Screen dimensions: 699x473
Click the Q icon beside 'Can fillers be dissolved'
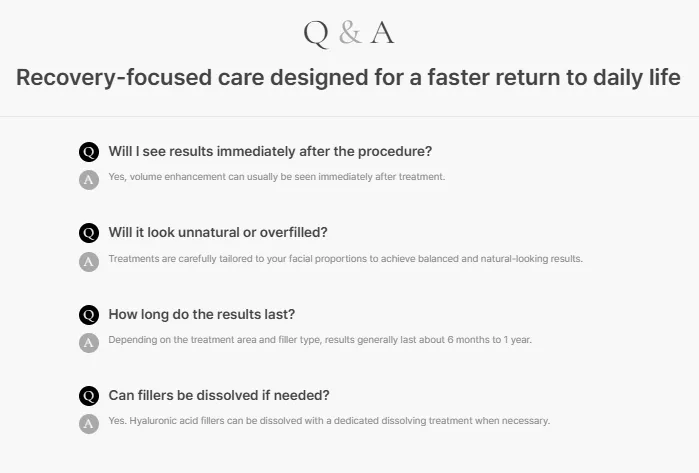(x=89, y=396)
